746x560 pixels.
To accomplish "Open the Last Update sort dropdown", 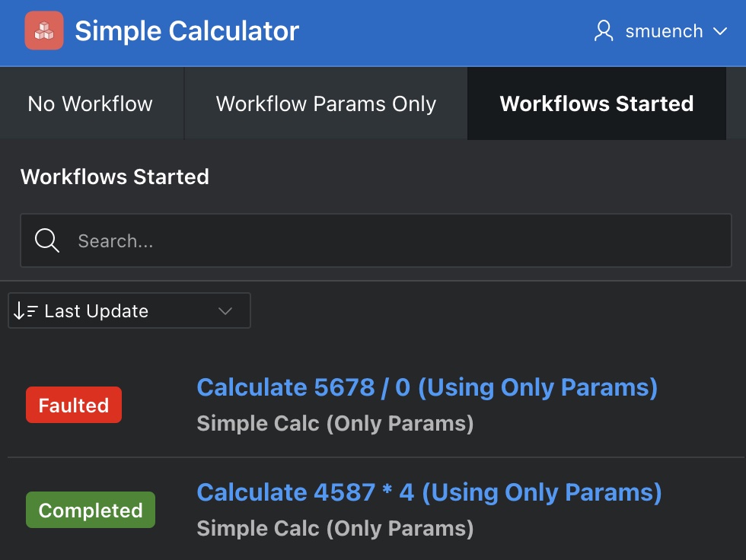I will pyautogui.click(x=122, y=311).
